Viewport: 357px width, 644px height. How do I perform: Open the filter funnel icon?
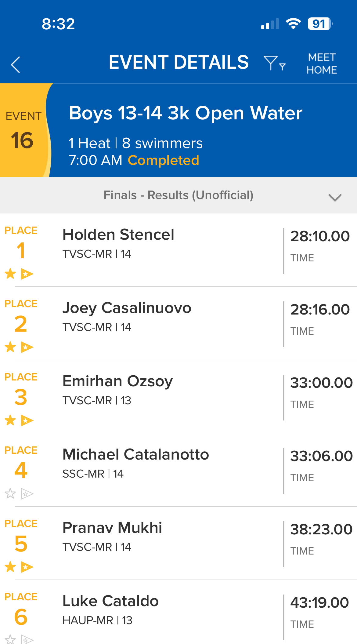coord(274,63)
